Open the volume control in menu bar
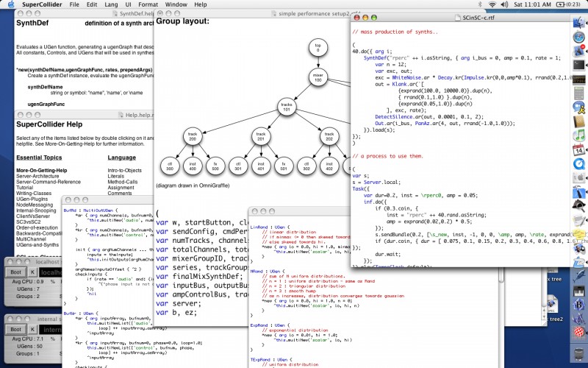This screenshot has height=368, width=588. coord(504,4)
